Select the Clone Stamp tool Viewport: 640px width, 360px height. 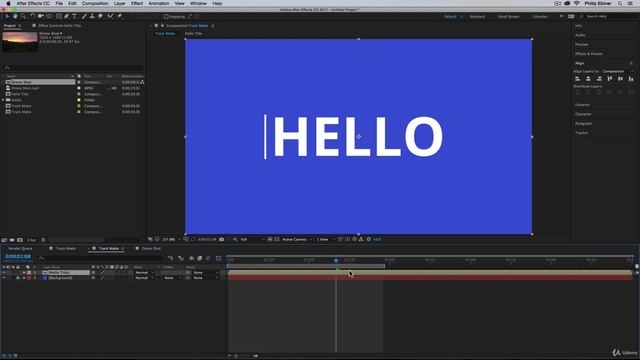tap(92, 16)
